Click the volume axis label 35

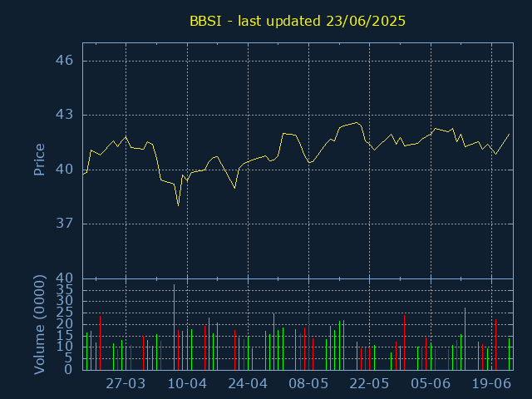pos(64,289)
